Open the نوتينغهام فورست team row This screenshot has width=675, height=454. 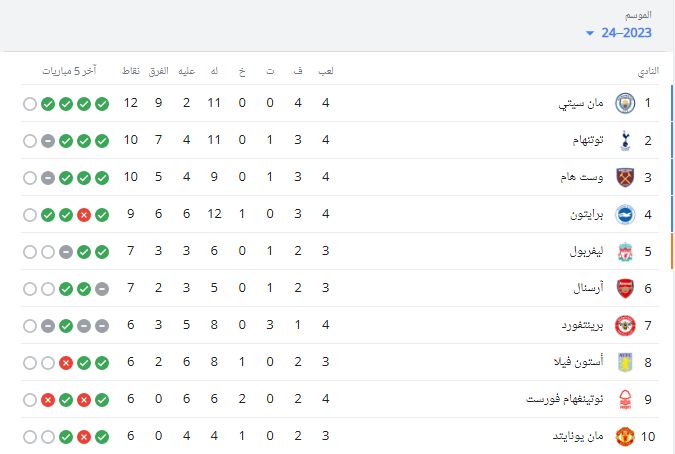(x=340, y=399)
